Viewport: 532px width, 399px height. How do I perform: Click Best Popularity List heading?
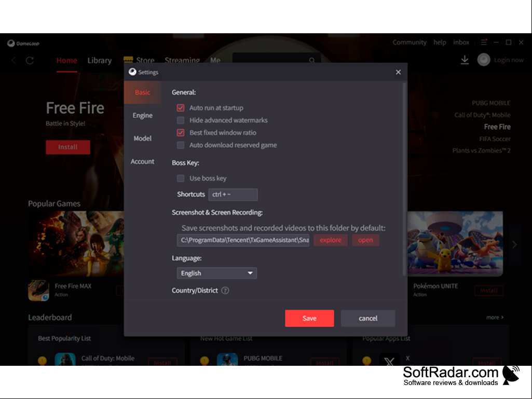pos(64,338)
